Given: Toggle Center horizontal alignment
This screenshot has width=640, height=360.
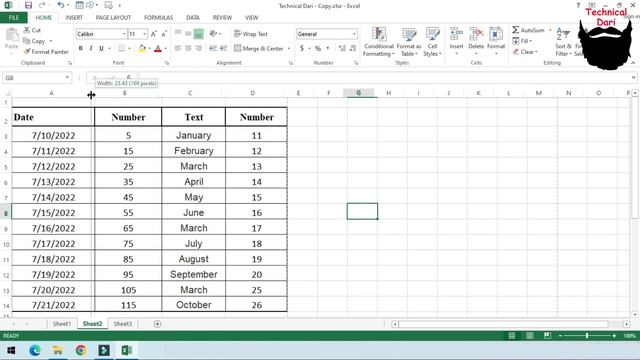Looking at the screenshot, I should 188,48.
